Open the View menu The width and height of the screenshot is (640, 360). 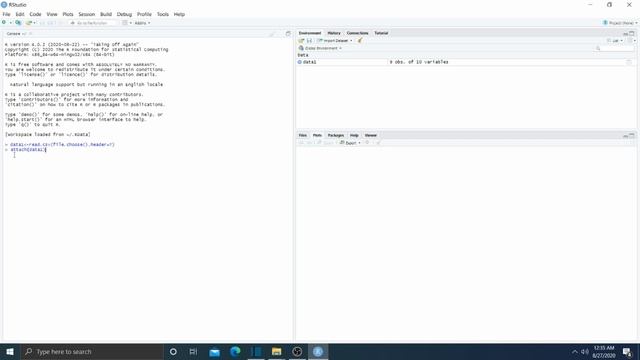coord(52,14)
